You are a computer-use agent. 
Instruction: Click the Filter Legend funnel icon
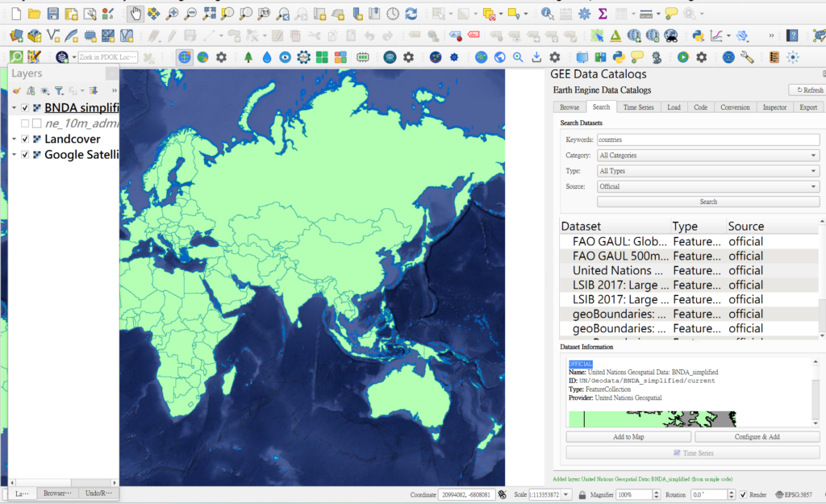(x=59, y=91)
